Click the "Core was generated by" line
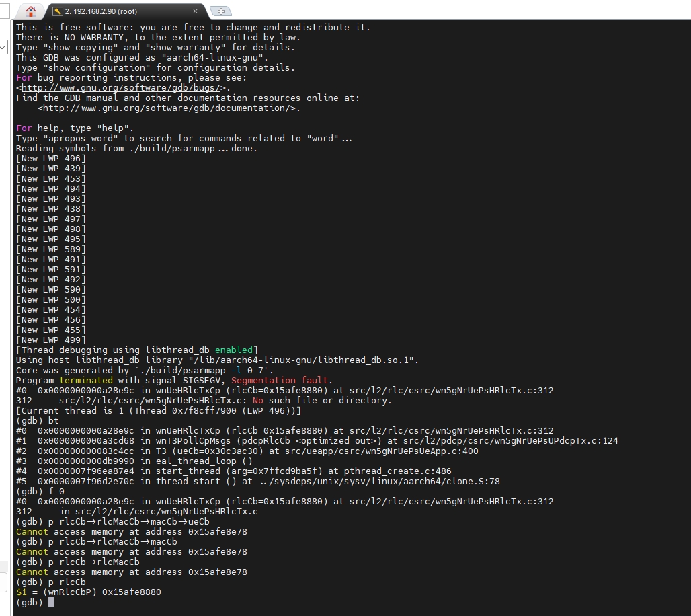The width and height of the screenshot is (691, 616). tap(145, 371)
